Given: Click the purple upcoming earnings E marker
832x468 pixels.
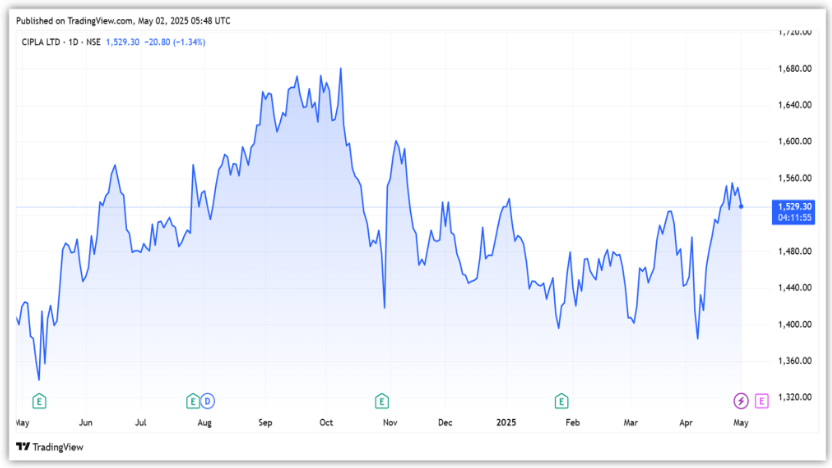Looking at the screenshot, I should pos(761,401).
